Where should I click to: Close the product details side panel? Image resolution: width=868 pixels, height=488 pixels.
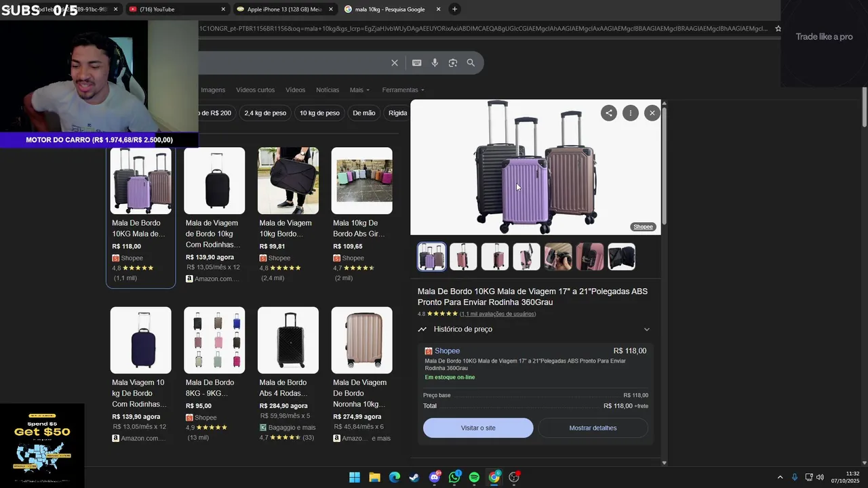(x=652, y=113)
